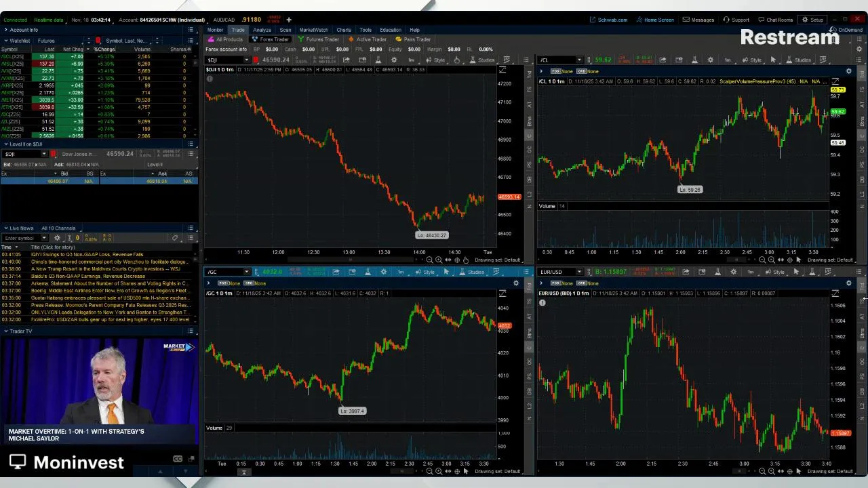Sort watchlist by Volume column
The width and height of the screenshot is (868, 488).
pos(142,49)
